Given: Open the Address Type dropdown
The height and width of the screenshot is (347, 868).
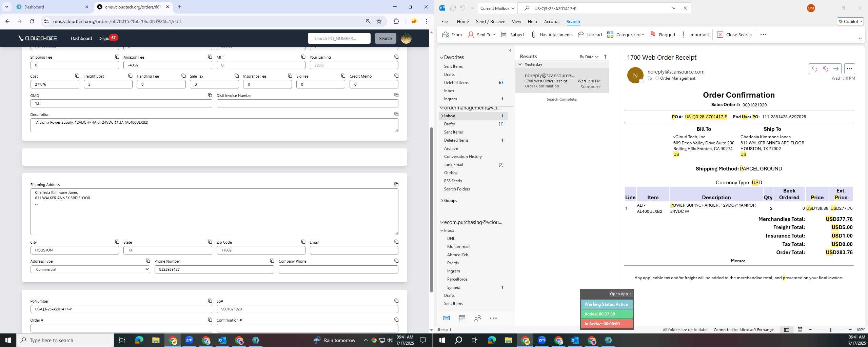Looking at the screenshot, I should coord(90,269).
